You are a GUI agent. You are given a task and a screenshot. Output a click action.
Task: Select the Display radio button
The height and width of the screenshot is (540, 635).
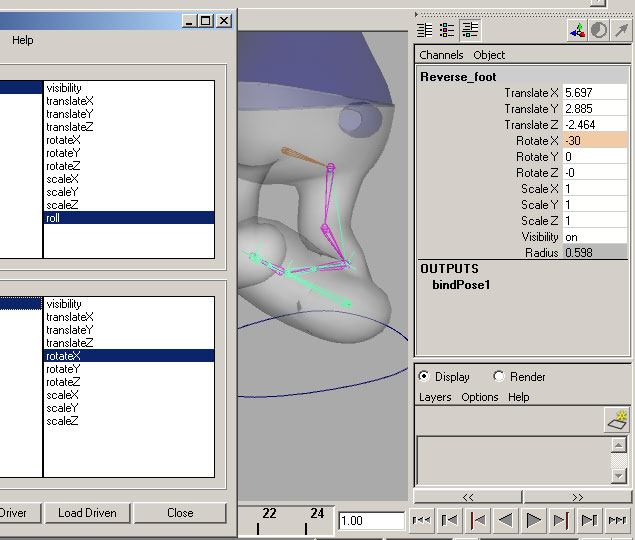424,377
